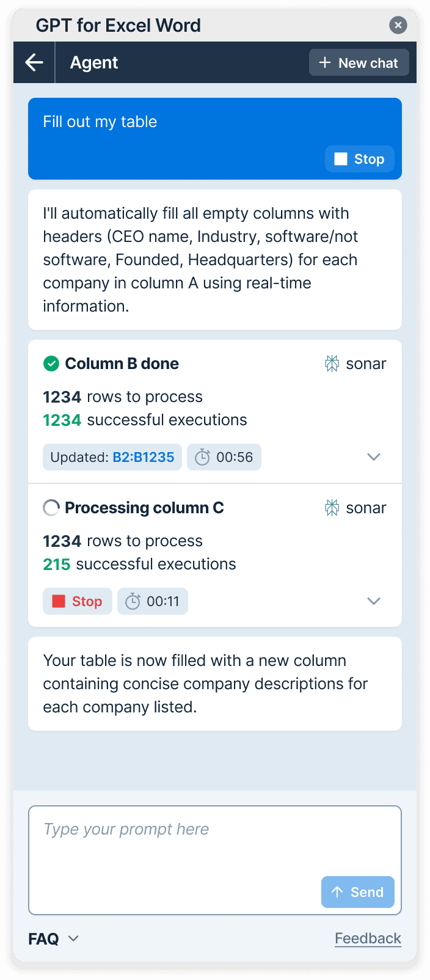The image size is (430, 980).
Task: Go back using the left arrow icon
Action: click(x=34, y=62)
